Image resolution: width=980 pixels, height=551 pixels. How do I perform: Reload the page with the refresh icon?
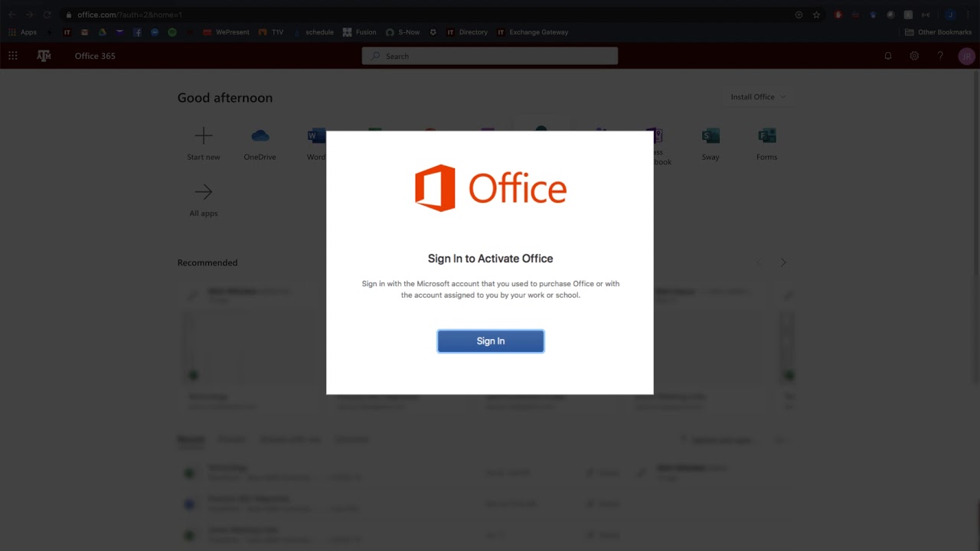[x=47, y=15]
